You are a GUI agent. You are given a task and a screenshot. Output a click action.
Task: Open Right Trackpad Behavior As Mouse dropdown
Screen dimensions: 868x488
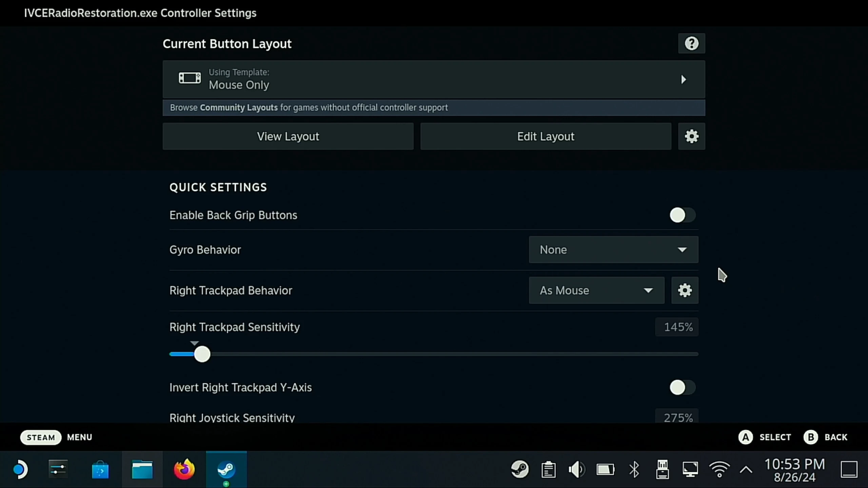tap(596, 290)
